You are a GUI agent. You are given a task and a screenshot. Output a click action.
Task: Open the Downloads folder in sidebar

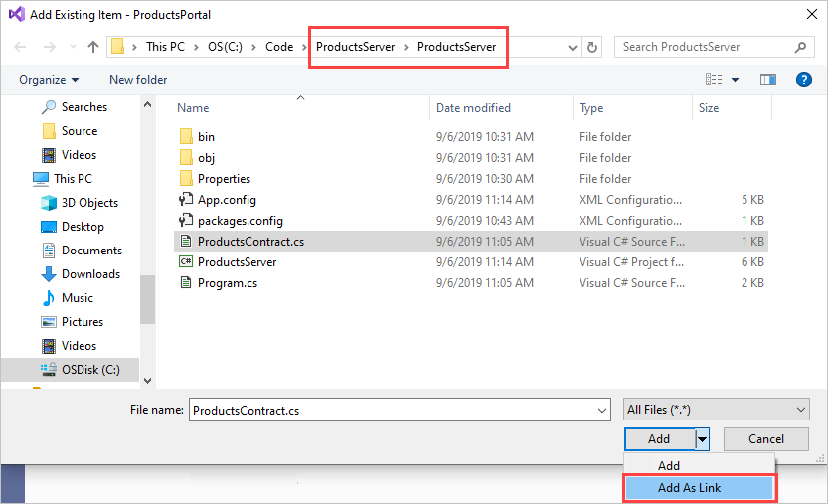click(90, 274)
